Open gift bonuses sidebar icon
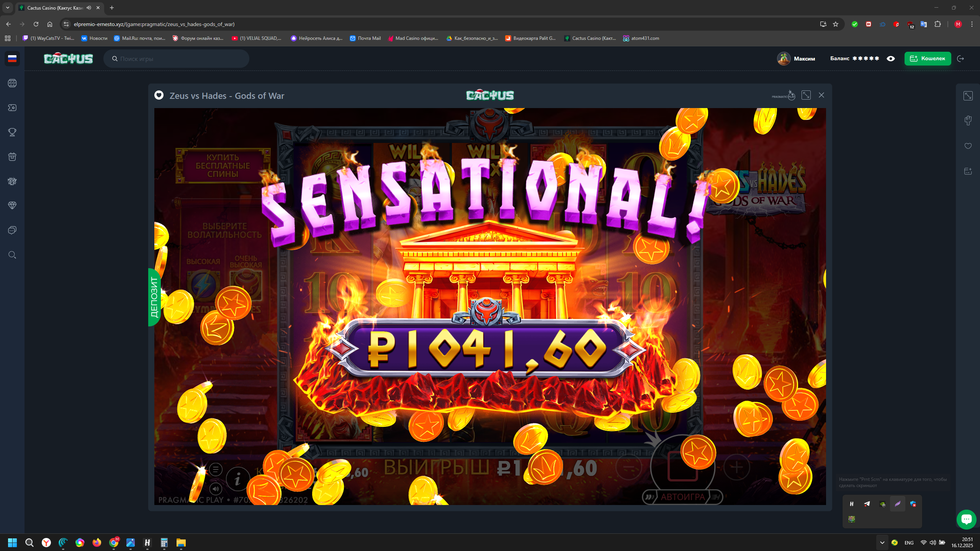Screen dimensions: 980x551 tap(12, 157)
